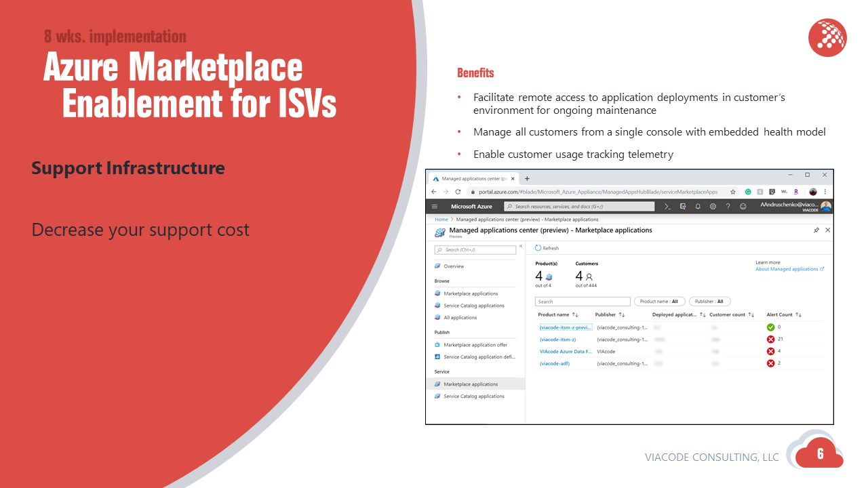Open the Azure notifications bell
Viewport: 868px width, 488px height.
tap(698, 206)
